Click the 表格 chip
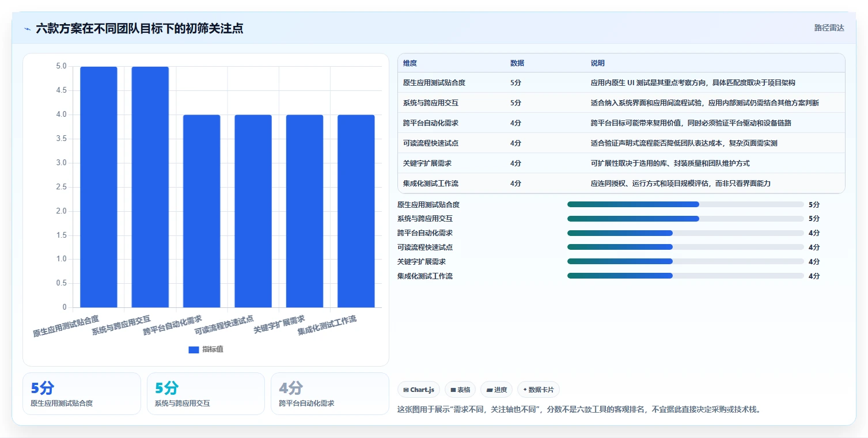The height and width of the screenshot is (438, 868). [x=461, y=390]
